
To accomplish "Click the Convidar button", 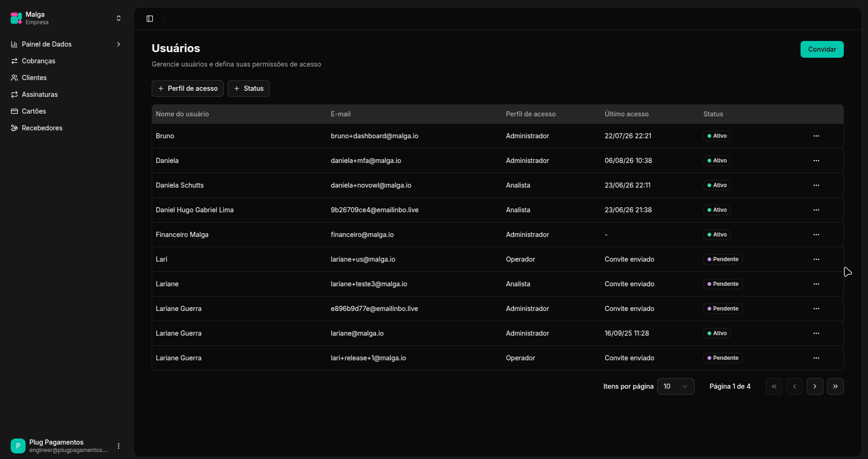I will [822, 49].
